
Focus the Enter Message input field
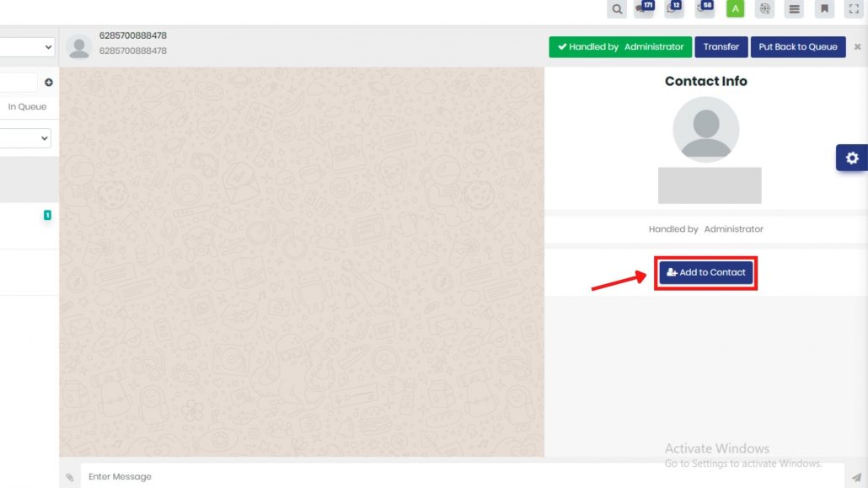463,476
